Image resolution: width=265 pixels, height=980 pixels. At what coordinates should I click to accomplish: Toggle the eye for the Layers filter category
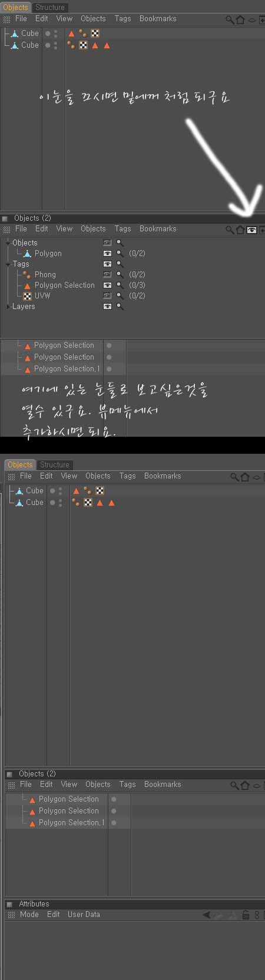107,306
